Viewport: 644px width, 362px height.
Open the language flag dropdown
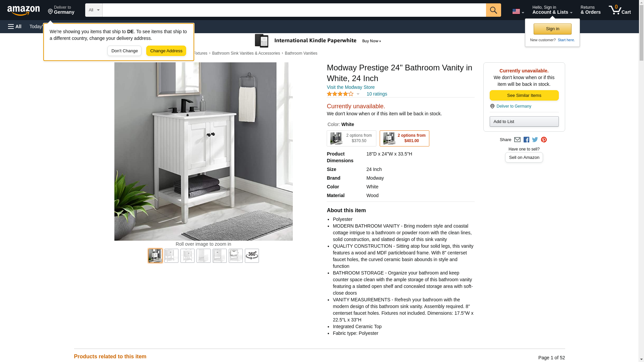coord(518,11)
